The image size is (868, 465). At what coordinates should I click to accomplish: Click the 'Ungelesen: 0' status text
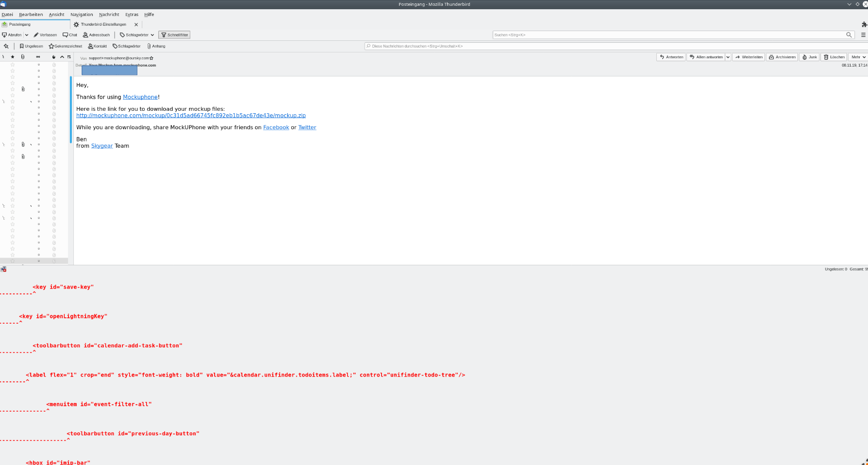coord(835,269)
